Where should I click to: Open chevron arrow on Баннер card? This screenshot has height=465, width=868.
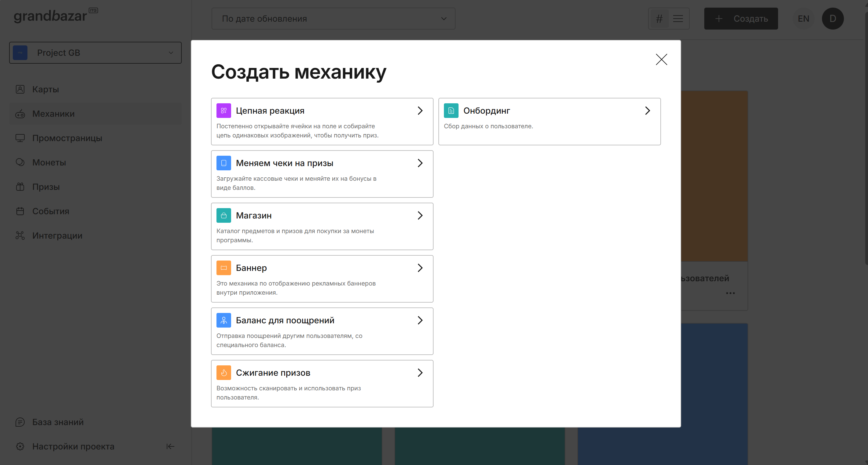420,268
